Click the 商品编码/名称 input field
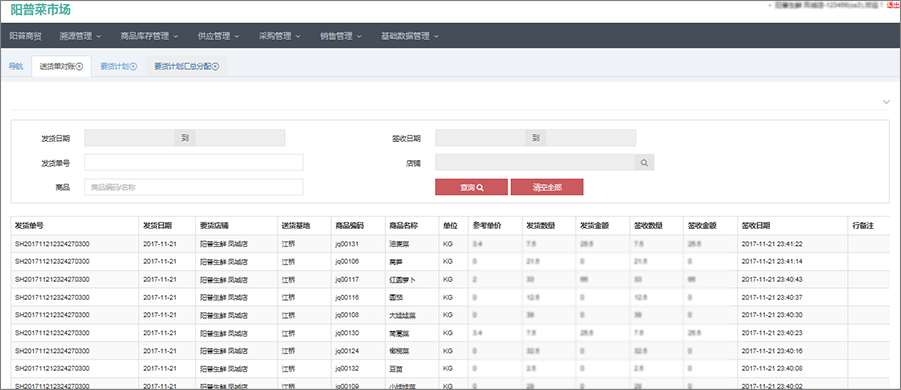The height and width of the screenshot is (390, 901). click(194, 187)
